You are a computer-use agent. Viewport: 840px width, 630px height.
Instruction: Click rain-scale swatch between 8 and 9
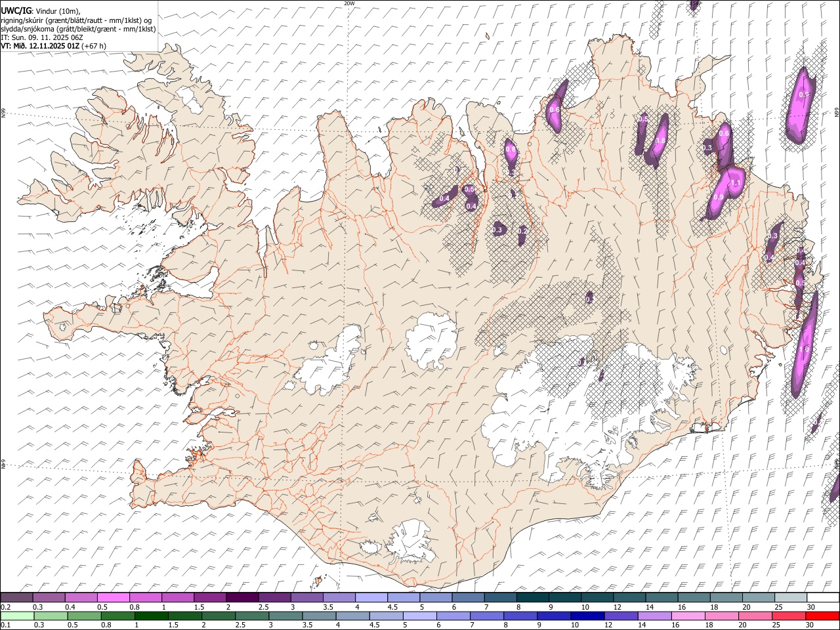(x=520, y=616)
